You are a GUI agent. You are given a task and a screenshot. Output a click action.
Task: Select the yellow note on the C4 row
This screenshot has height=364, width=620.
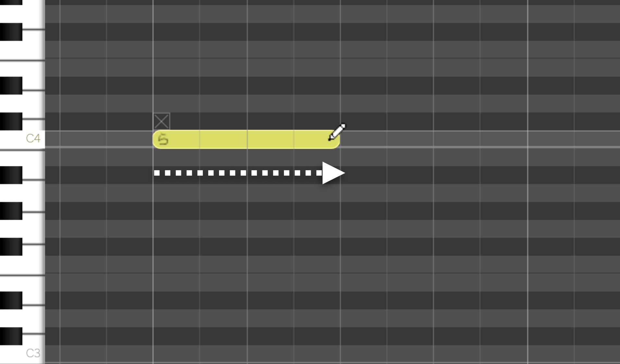(x=246, y=139)
